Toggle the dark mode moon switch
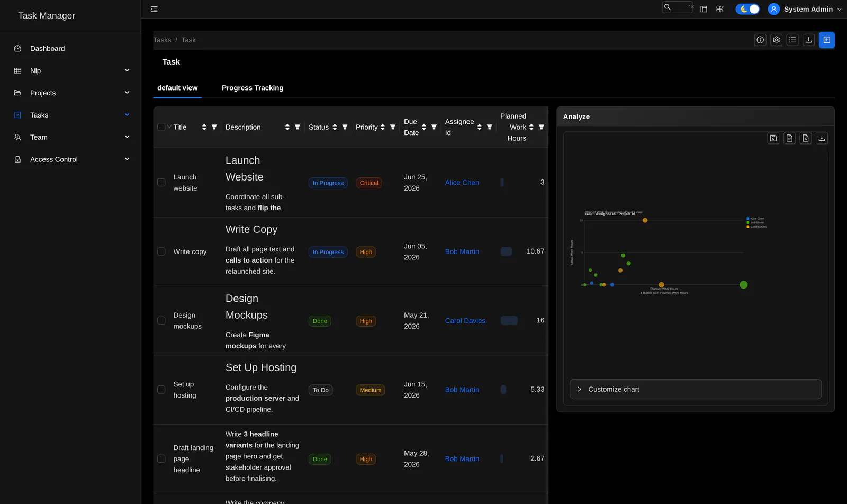Screen dimensions: 847x504 pos(747,9)
